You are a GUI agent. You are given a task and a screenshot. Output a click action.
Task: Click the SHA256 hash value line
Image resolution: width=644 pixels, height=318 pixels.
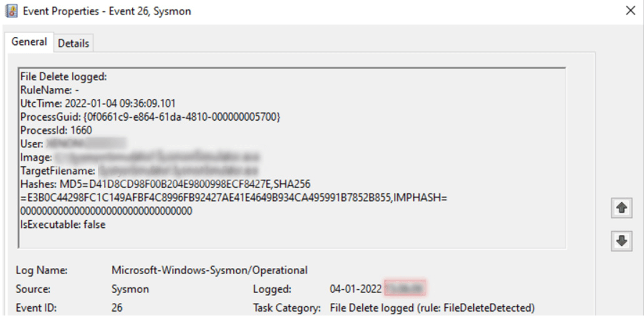tap(234, 198)
